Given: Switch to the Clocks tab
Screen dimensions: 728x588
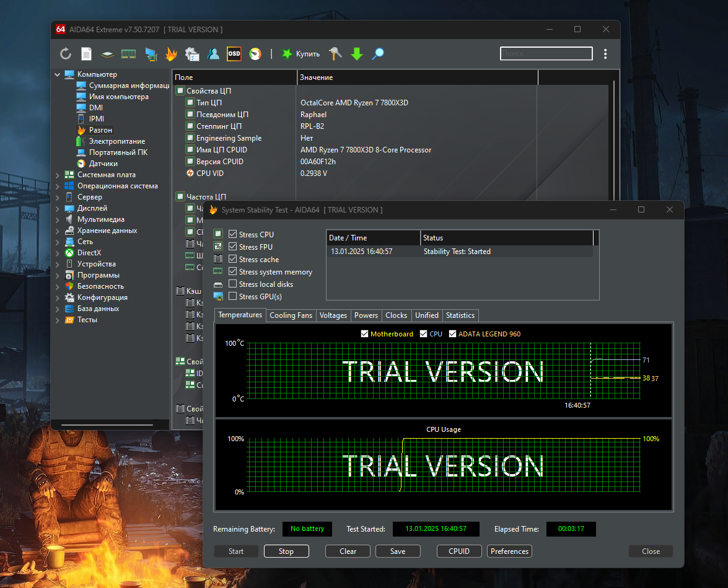Looking at the screenshot, I should point(396,315).
